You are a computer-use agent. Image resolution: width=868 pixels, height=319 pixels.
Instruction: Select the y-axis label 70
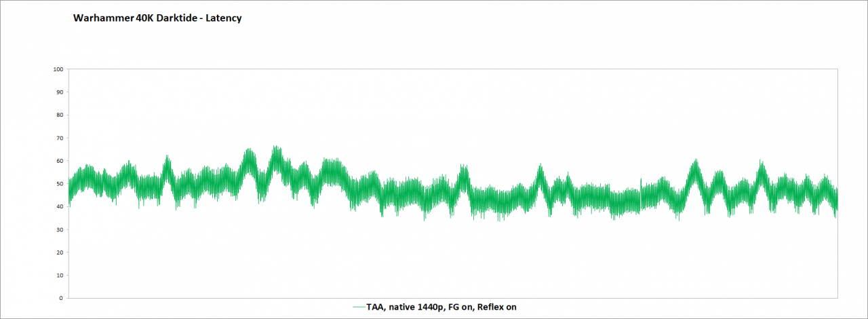[60, 138]
